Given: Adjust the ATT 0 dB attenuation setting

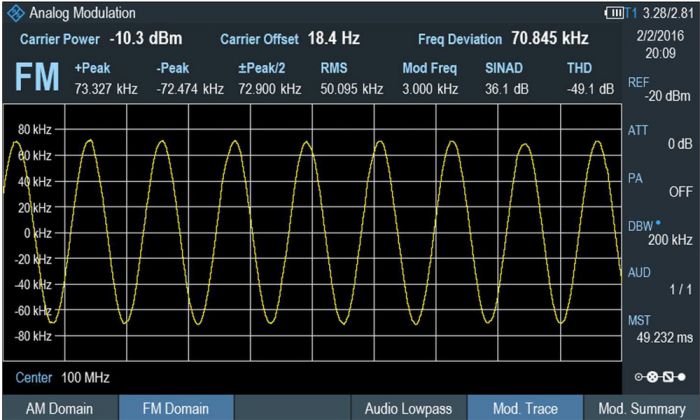Looking at the screenshot, I should 659,137.
